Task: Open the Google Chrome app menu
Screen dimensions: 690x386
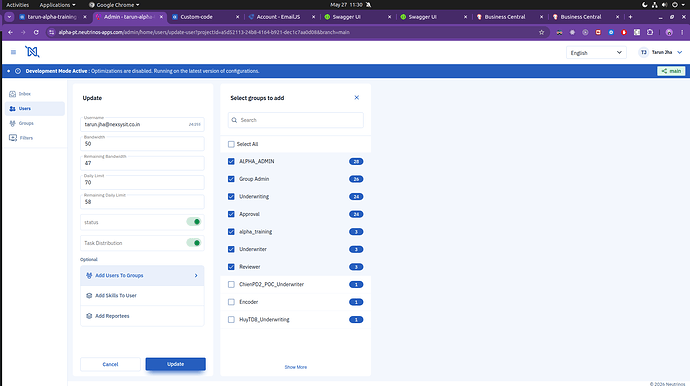Action: click(114, 5)
